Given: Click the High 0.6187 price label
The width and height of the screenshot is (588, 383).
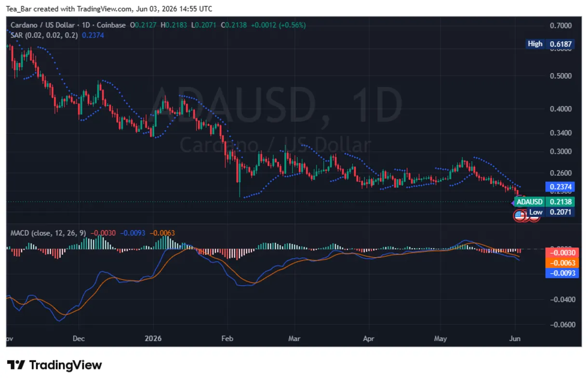Looking at the screenshot, I should coord(550,44).
